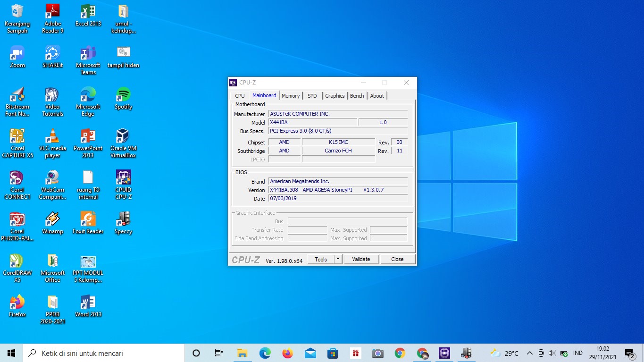The height and width of the screenshot is (362, 644).
Task: Launch Firefox desktop shortcut
Action: click(17, 306)
